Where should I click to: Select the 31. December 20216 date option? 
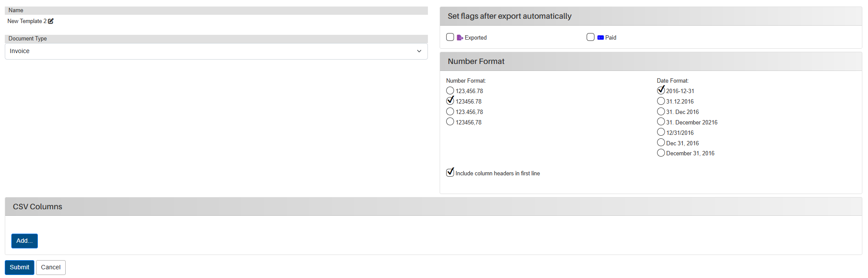[661, 121]
